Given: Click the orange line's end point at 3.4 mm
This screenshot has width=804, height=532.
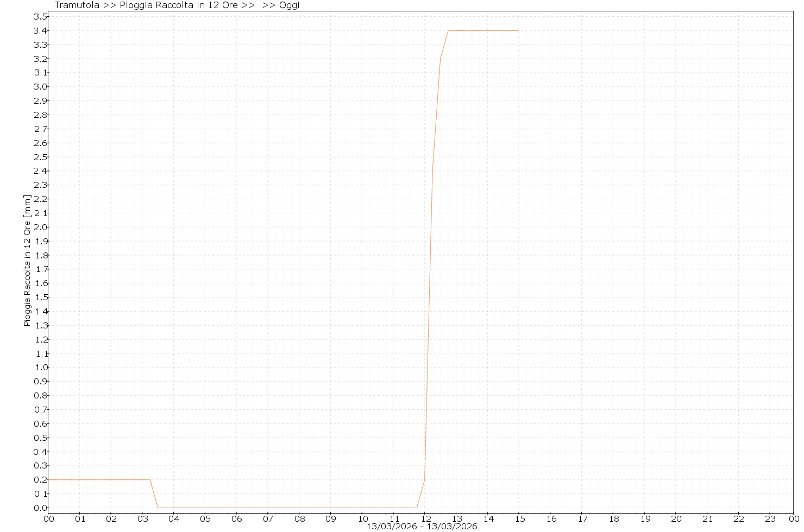Looking at the screenshot, I should click(x=518, y=31).
